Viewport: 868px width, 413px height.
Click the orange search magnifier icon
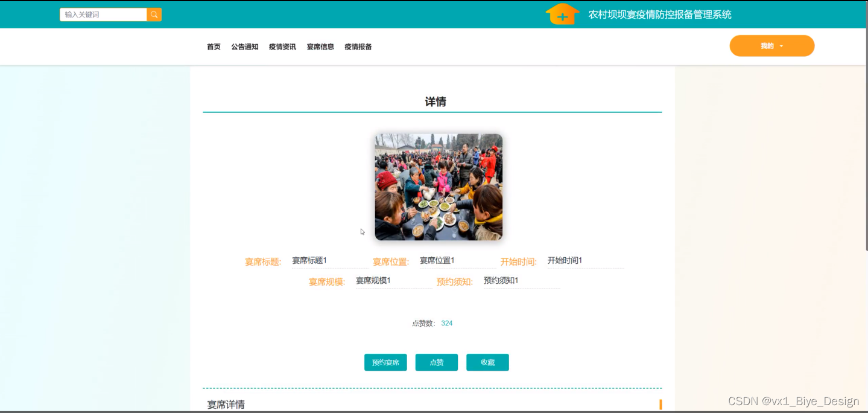coord(154,14)
